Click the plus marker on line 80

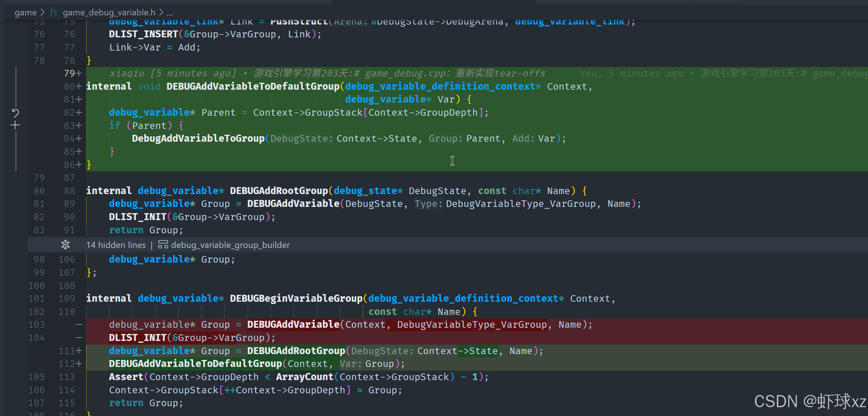(x=79, y=86)
